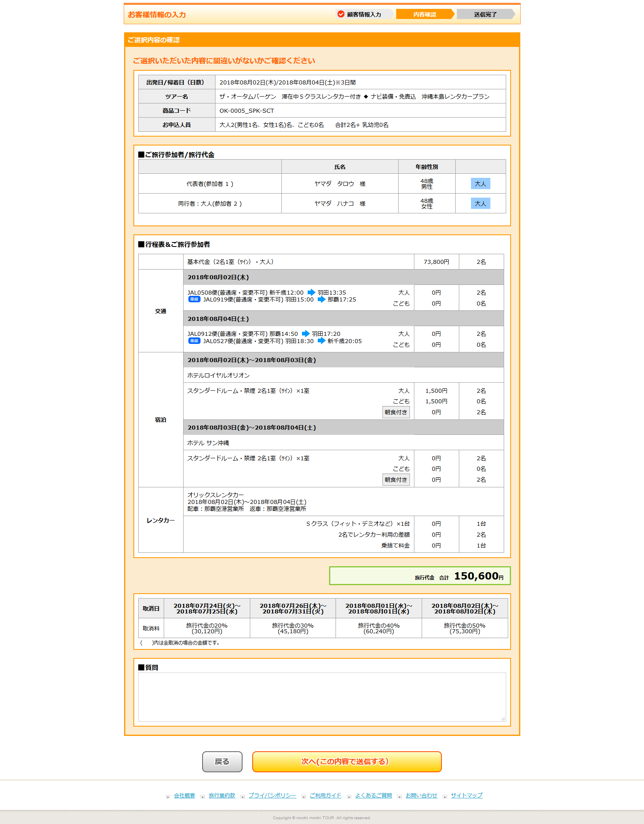Click the 大人 badge for ヤマダ ハナコ

(x=480, y=203)
